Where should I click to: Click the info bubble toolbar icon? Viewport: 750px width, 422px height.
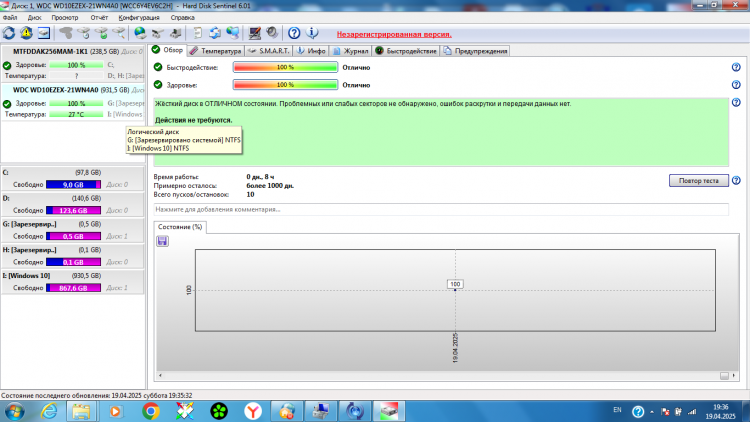click(x=312, y=33)
